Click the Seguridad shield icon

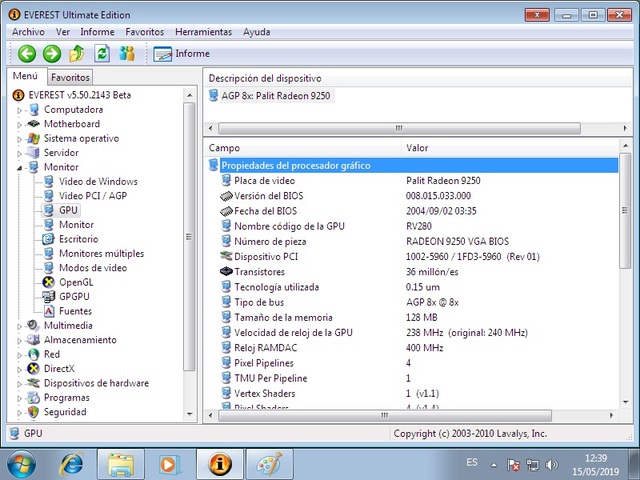pos(33,412)
